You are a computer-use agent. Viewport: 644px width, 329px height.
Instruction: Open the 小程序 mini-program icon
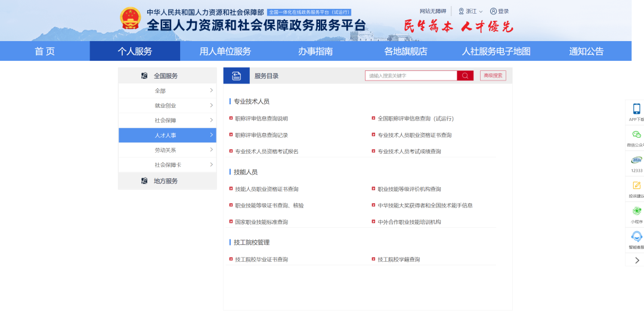(x=637, y=211)
